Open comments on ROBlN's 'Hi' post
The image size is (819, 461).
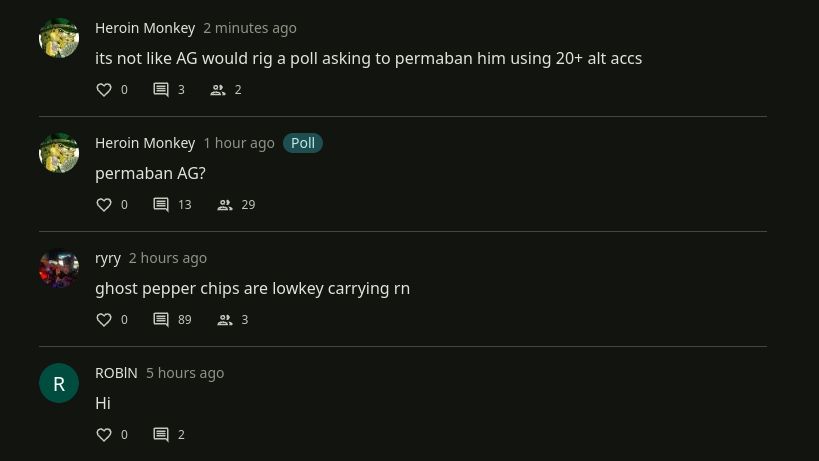161,435
